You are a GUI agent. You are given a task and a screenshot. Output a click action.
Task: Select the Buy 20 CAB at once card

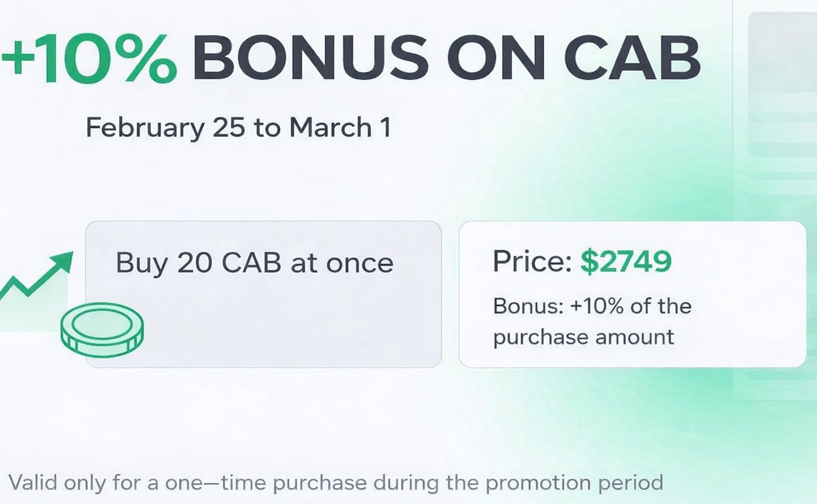tap(263, 319)
